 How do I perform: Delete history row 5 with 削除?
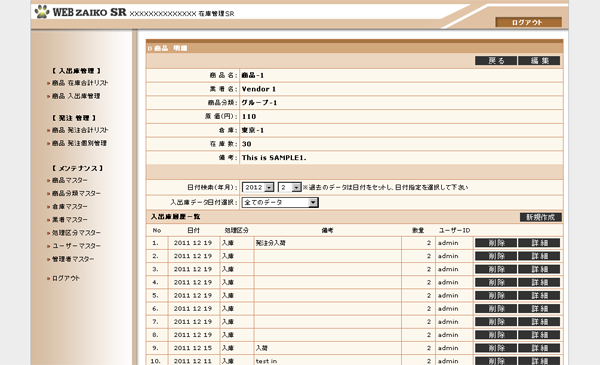pos(496,295)
